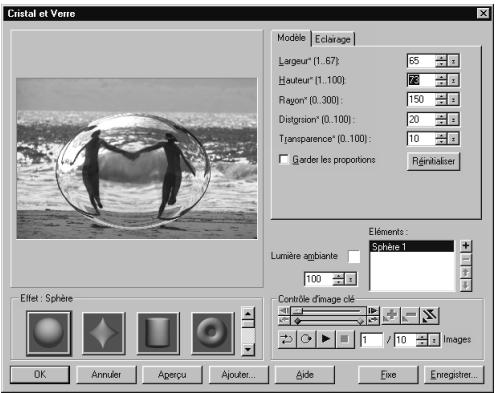
Task: Toggle ping-pong loop playback mode
Action: (287, 339)
